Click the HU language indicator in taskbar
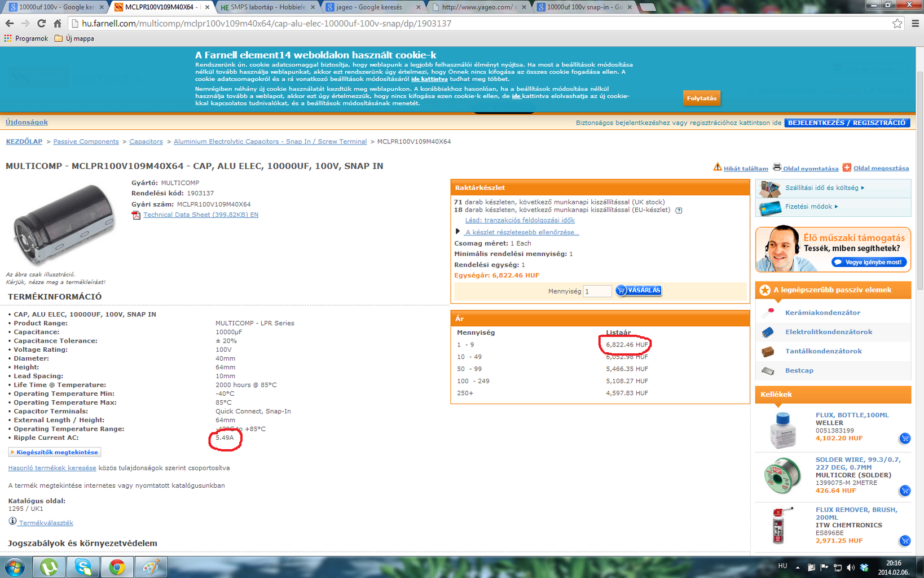The height and width of the screenshot is (578, 924). coord(782,566)
